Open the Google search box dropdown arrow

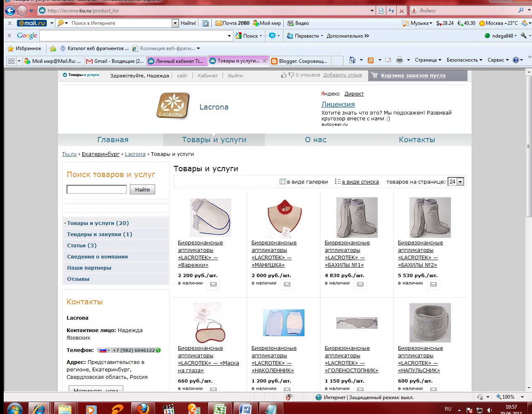pos(230,36)
